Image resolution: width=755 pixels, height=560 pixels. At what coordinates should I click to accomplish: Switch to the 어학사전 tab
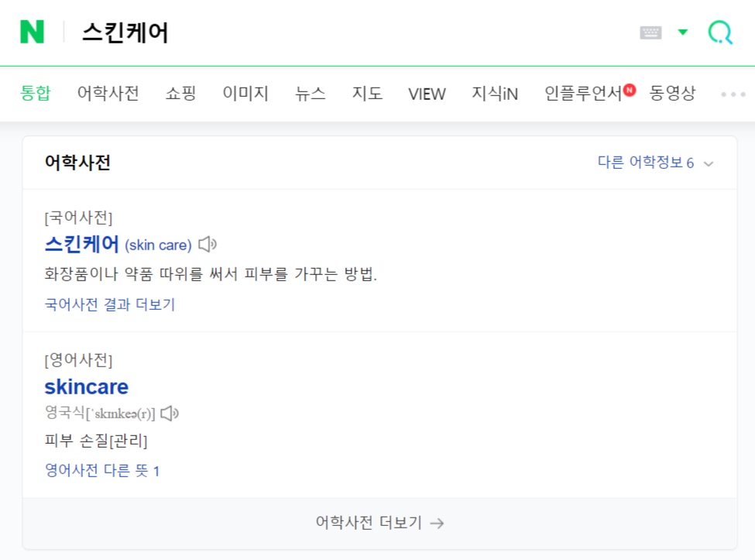point(108,94)
